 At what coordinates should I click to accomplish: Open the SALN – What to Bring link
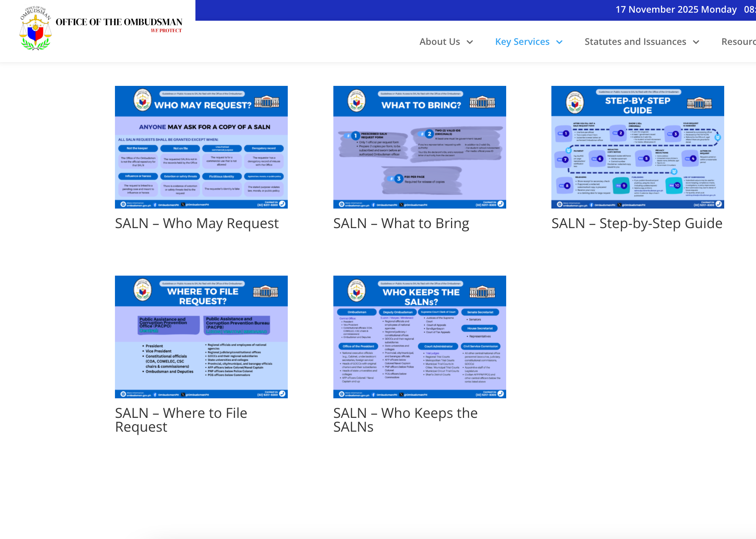pyautogui.click(x=401, y=223)
